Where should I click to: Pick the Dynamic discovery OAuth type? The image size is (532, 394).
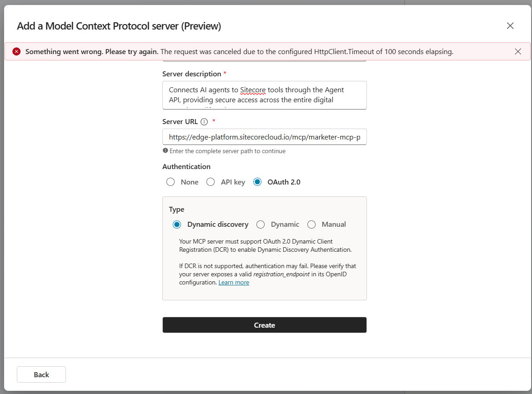click(177, 224)
